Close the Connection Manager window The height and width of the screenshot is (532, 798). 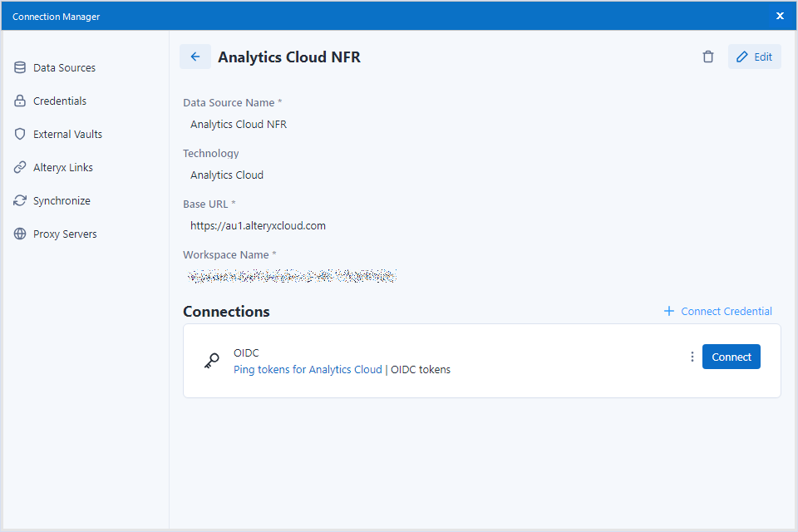tap(780, 16)
